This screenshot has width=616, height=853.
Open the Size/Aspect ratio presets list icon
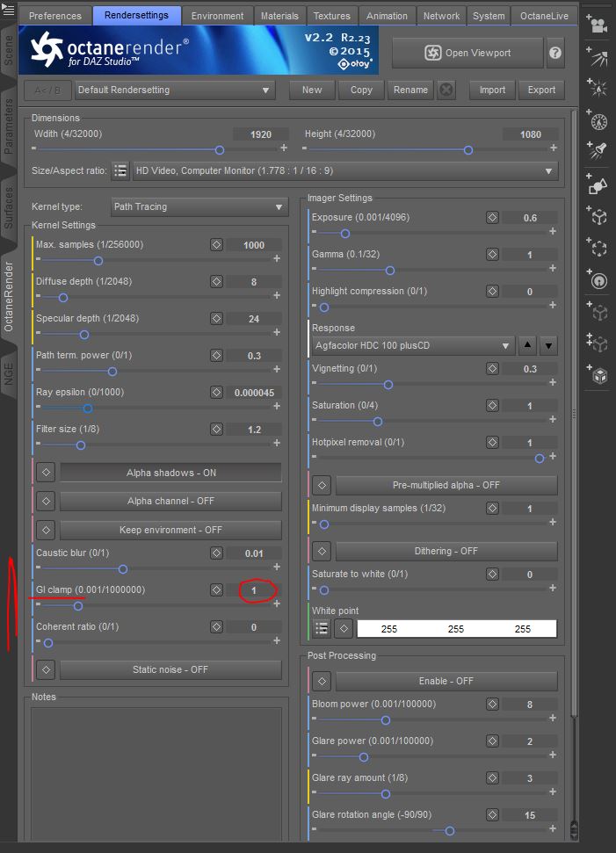pyautogui.click(x=120, y=170)
